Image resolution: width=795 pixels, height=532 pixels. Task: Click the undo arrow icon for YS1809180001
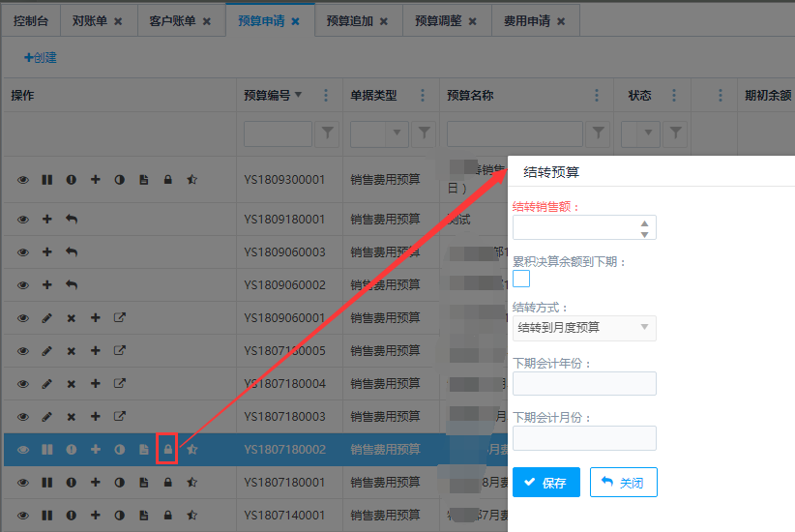click(72, 220)
